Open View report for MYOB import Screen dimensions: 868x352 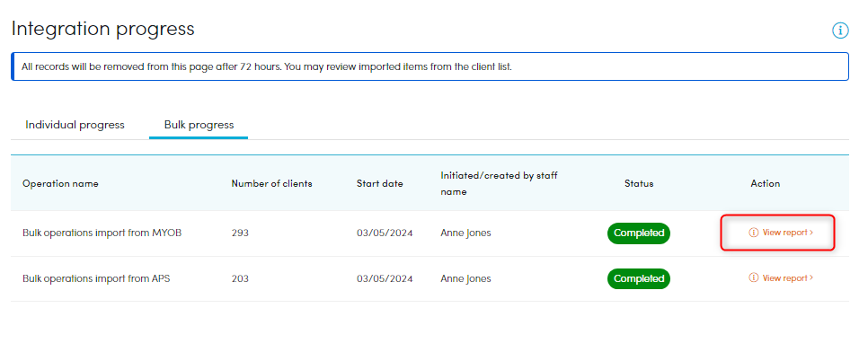point(781,233)
